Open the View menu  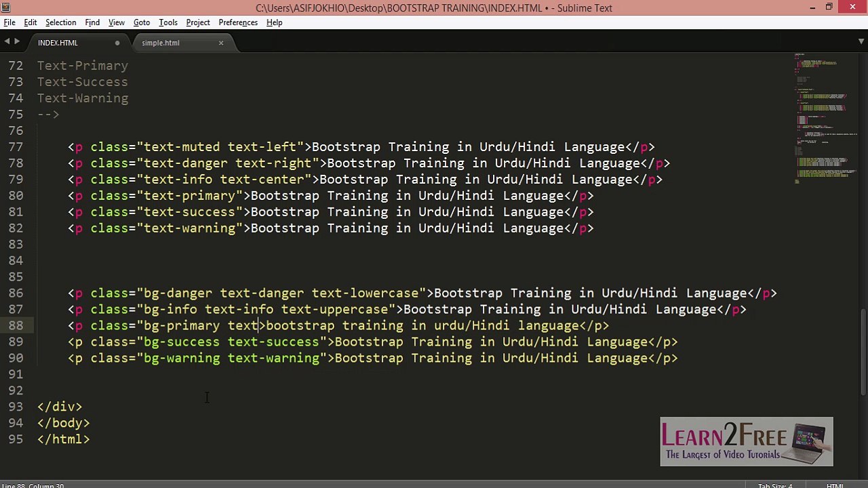tap(117, 22)
